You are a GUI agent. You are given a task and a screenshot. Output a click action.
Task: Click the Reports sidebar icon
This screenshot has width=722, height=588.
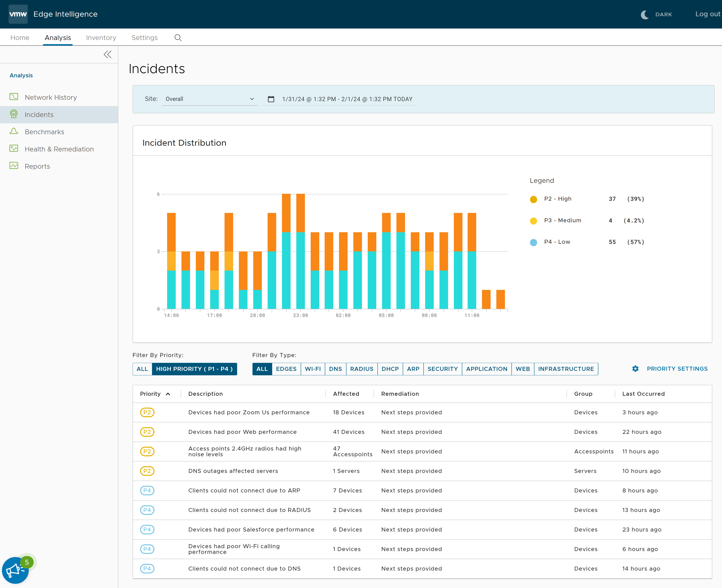point(14,166)
